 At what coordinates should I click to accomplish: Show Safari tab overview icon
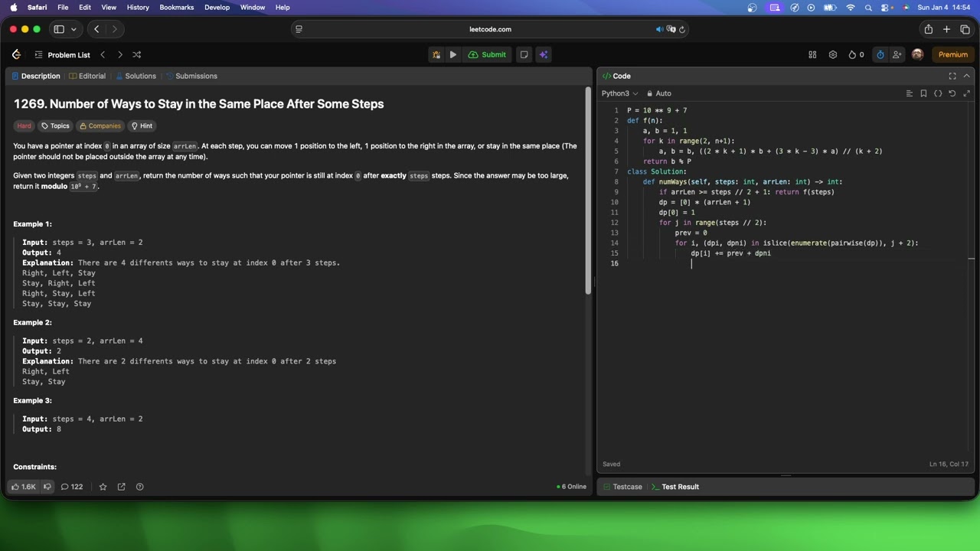(x=965, y=29)
